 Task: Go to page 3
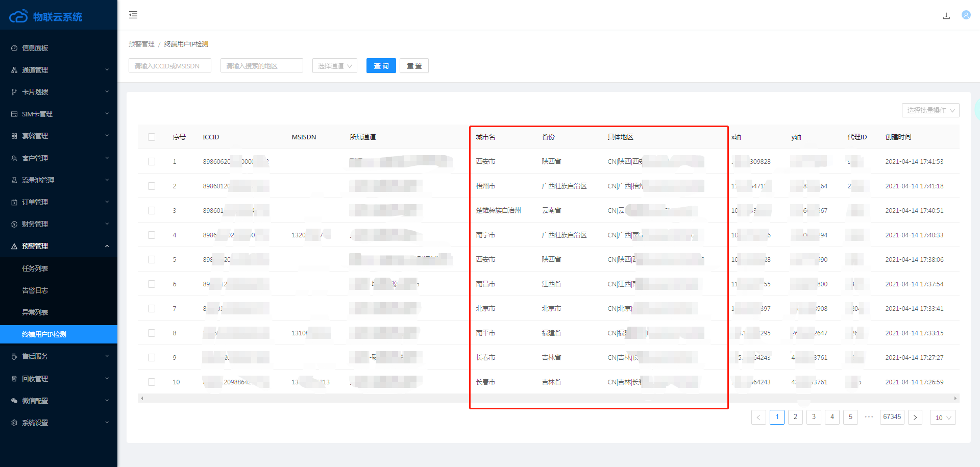tap(814, 417)
